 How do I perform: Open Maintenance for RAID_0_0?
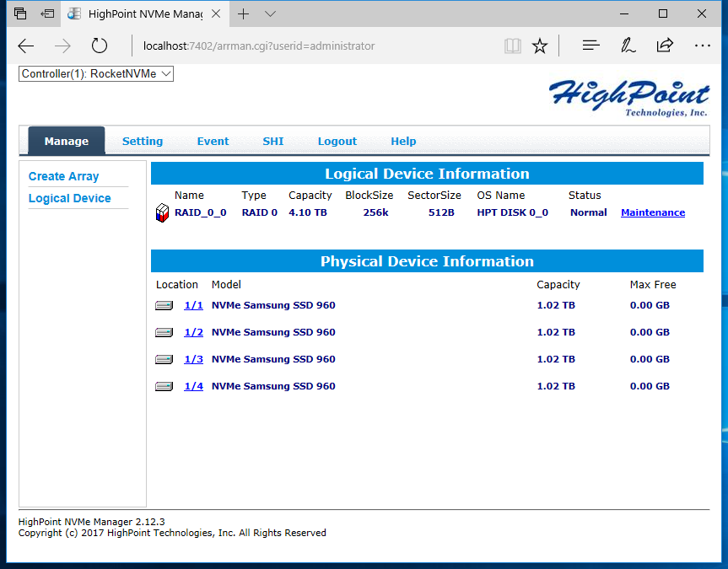653,212
